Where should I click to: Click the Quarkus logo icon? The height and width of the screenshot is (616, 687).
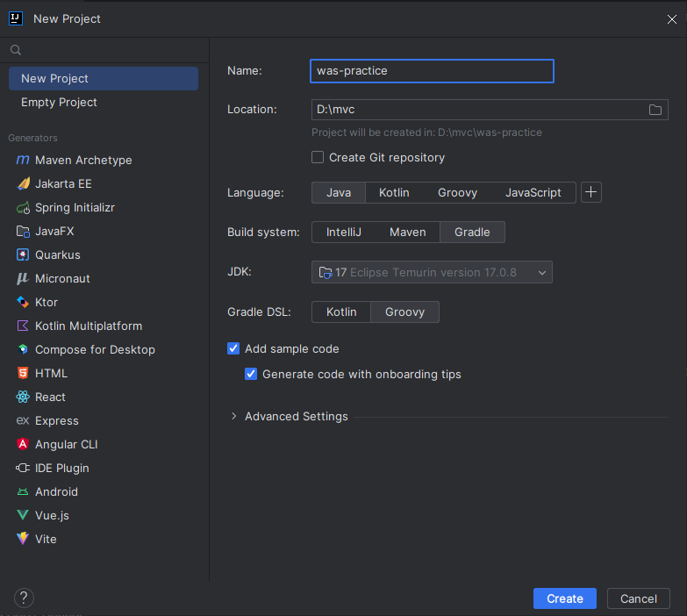click(x=23, y=255)
